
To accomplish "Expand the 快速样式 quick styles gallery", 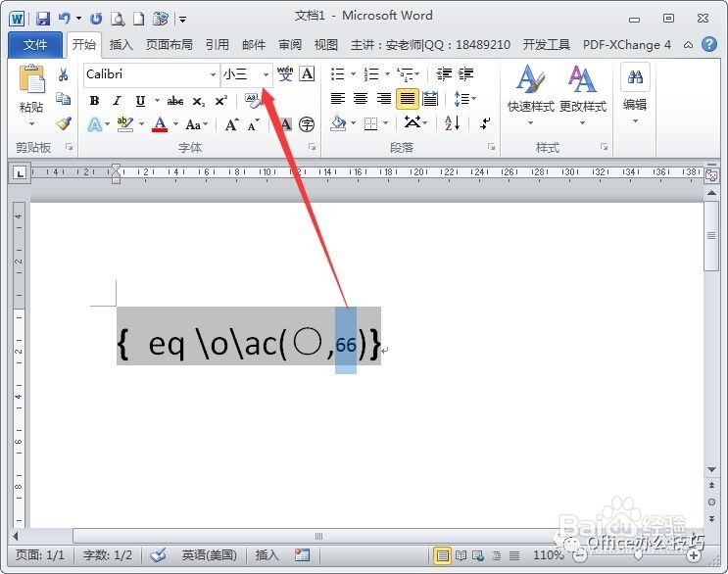I will tap(531, 95).
